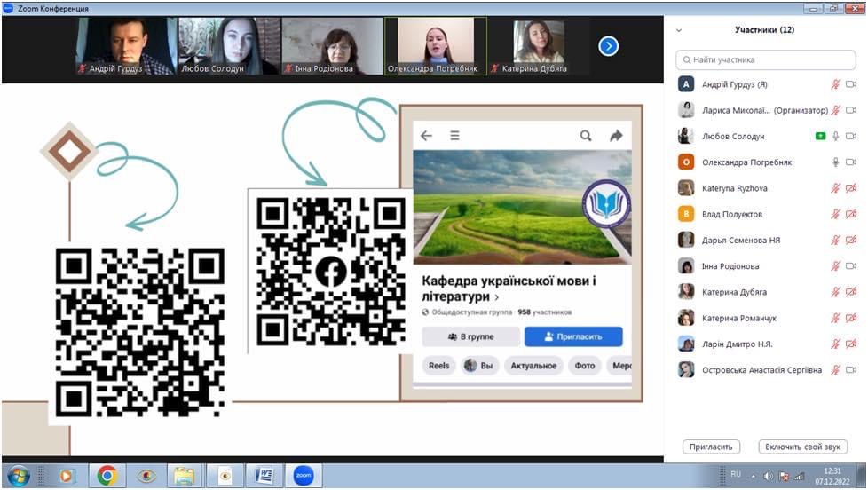Viewport: 868px width, 490px height.
Task: Open file explorer folder in taskbar
Action: 184,476
